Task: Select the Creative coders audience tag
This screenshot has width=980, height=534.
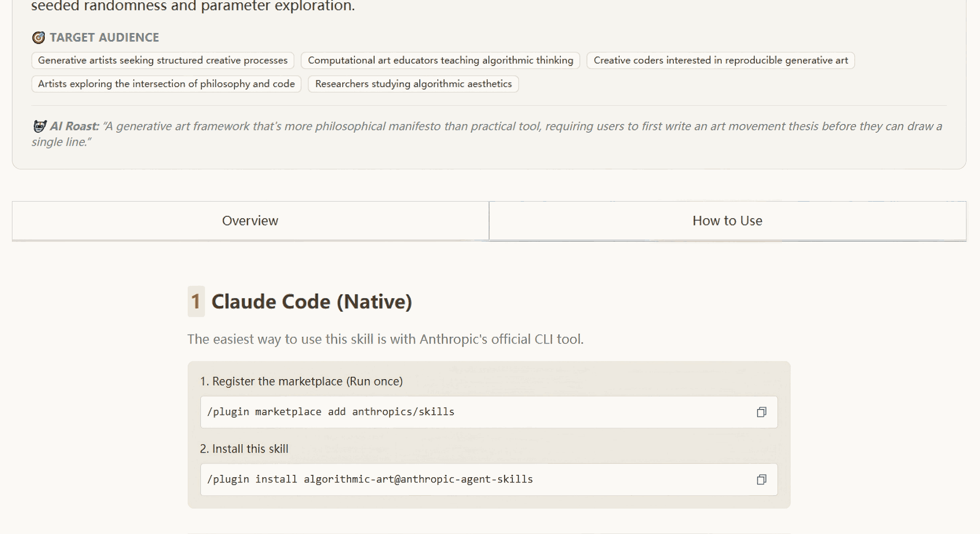Action: point(720,60)
